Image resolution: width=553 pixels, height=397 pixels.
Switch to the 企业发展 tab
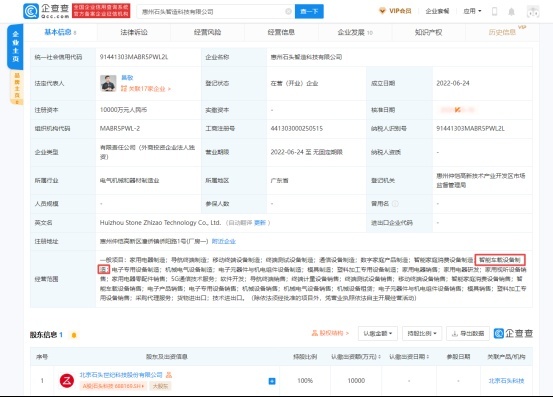[x=355, y=32]
